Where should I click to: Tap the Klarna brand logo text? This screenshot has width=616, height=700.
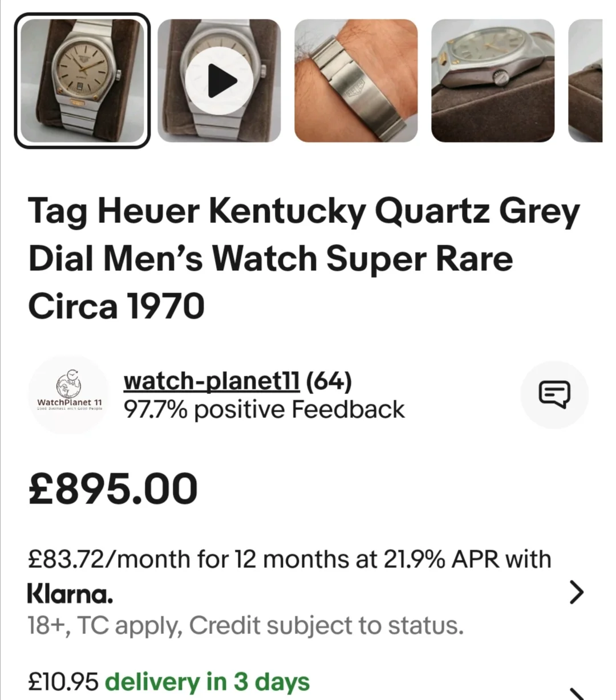click(x=70, y=594)
